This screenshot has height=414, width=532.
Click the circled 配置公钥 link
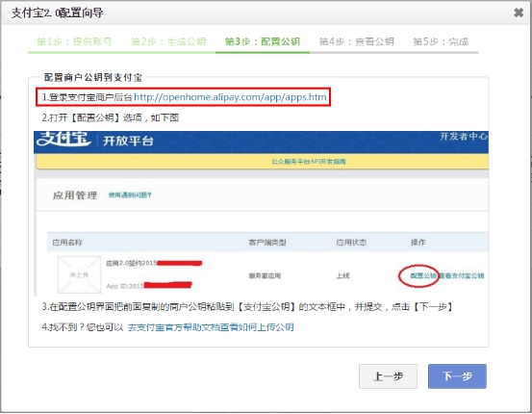tap(422, 275)
